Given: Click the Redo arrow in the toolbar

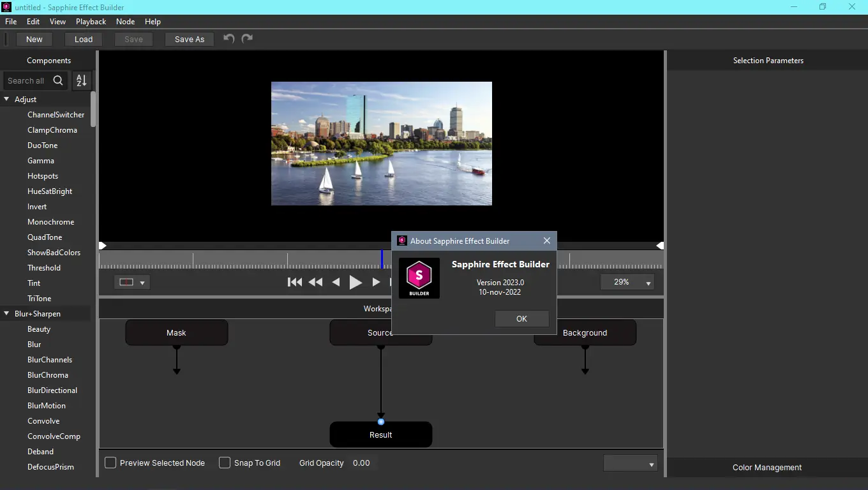Looking at the screenshot, I should coord(247,39).
